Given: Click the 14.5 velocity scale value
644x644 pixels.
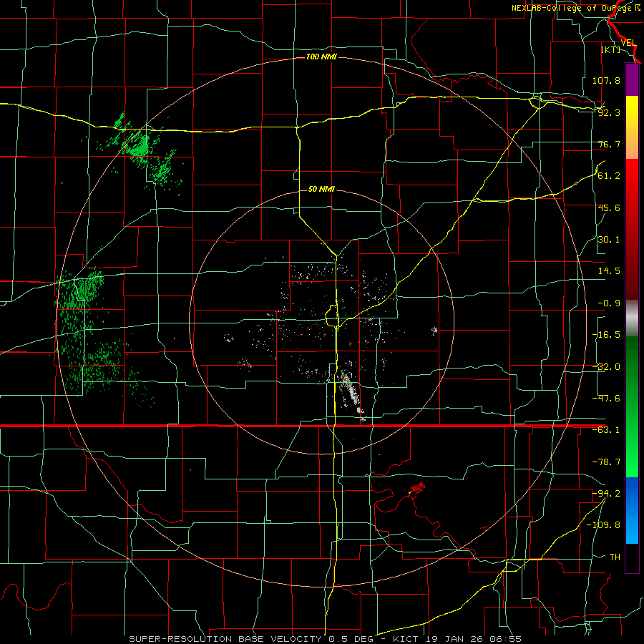Looking at the screenshot, I should tap(609, 271).
